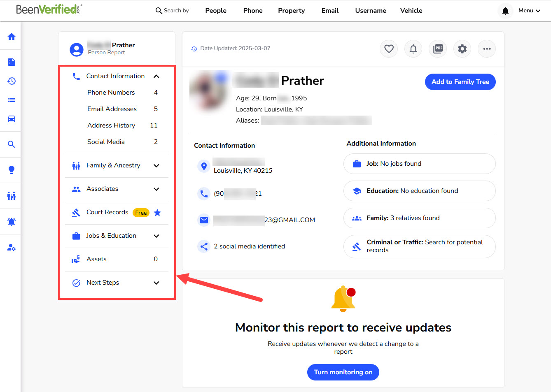Click Add to Family Tree button
The width and height of the screenshot is (551, 392).
(460, 82)
